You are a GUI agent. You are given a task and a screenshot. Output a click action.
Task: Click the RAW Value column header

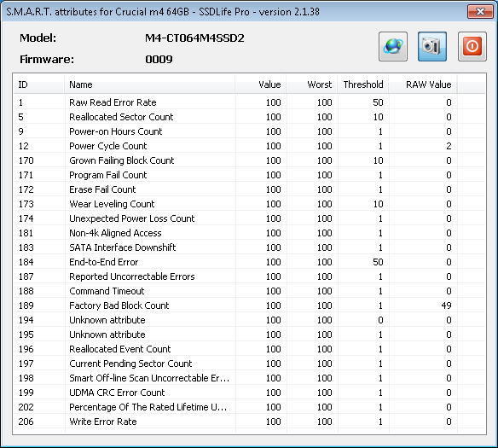(x=423, y=84)
